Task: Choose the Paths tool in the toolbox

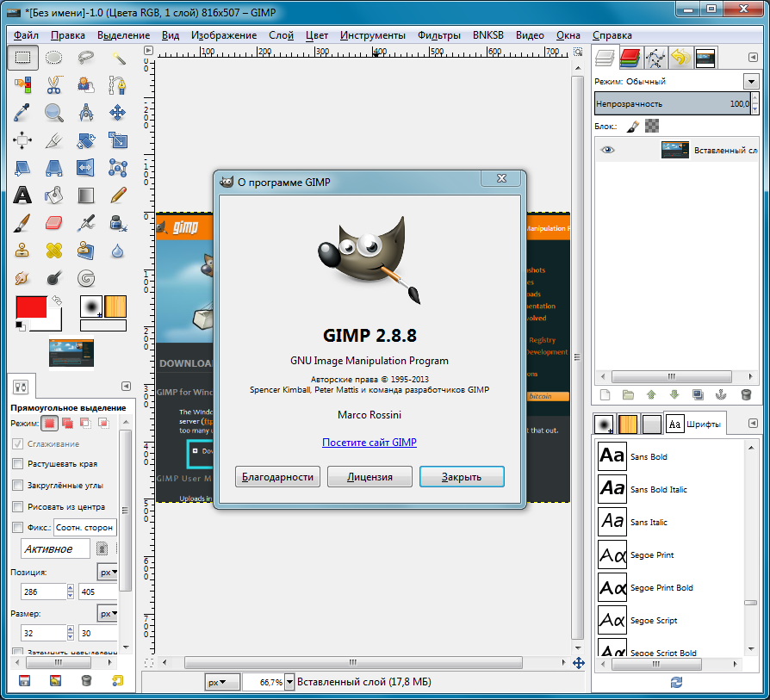Action: pos(118,85)
